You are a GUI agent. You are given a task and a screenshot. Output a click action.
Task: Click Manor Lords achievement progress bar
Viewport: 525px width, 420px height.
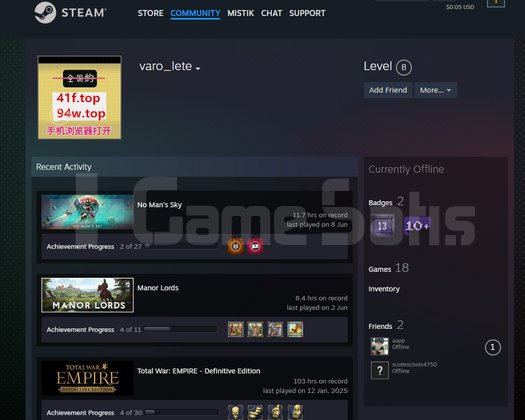[180, 329]
